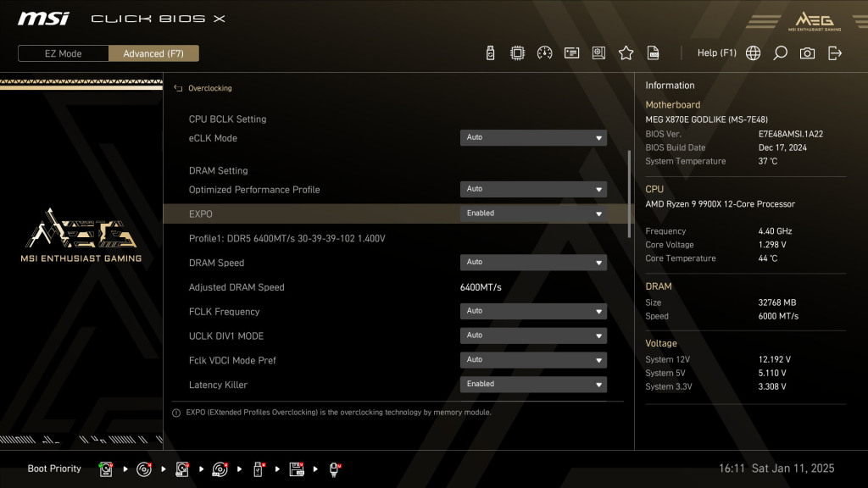This screenshot has height=488, width=868.
Task: Open the Latency Killer dropdown
Action: click(533, 384)
